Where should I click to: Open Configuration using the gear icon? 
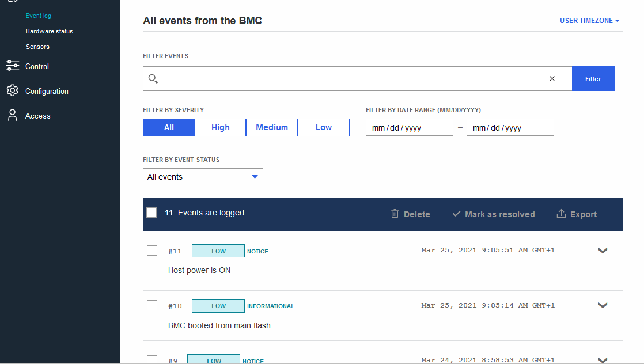tap(12, 90)
